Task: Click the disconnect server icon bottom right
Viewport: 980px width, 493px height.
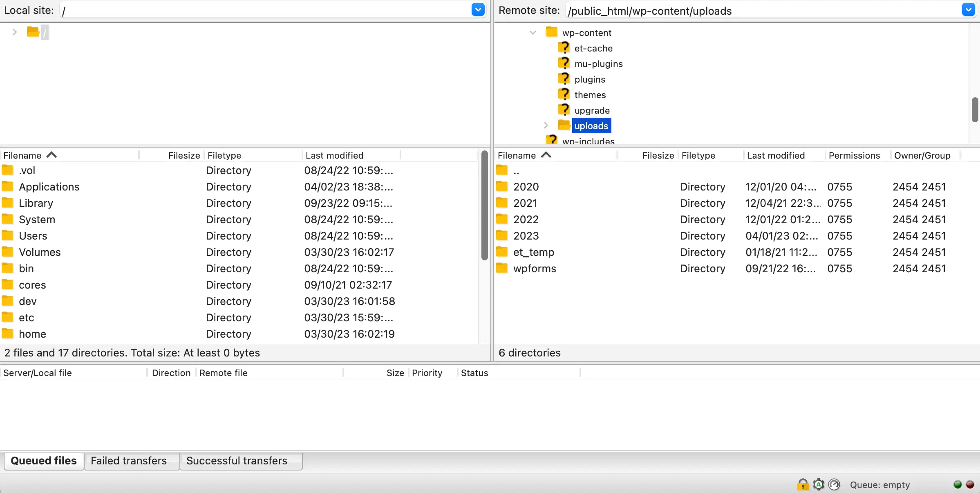Action: 970,484
